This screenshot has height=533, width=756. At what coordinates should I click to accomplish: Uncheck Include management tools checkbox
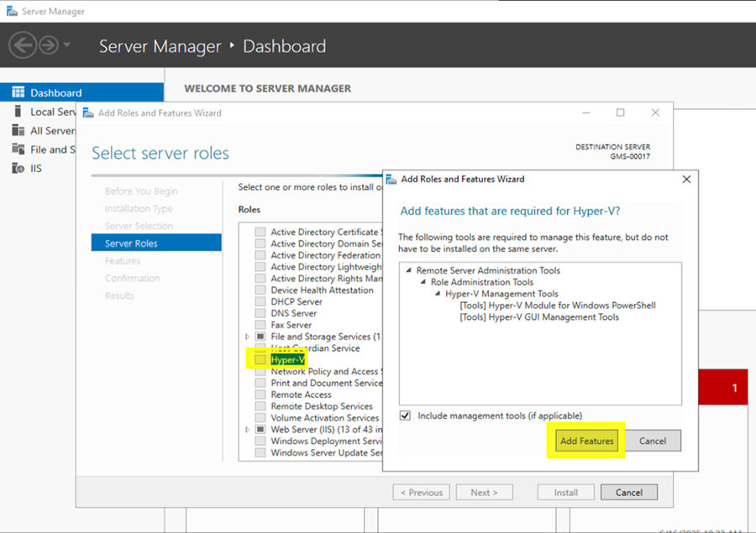(406, 415)
